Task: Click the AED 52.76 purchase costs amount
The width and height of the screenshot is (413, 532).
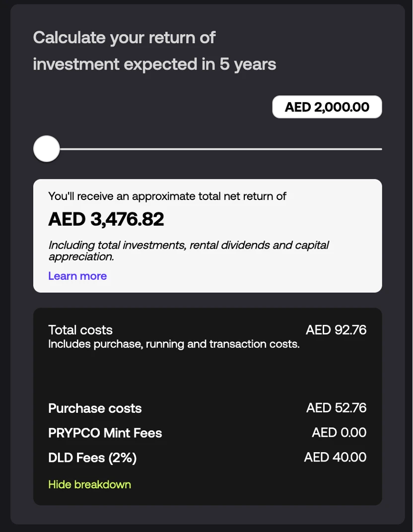Action: [x=336, y=408]
